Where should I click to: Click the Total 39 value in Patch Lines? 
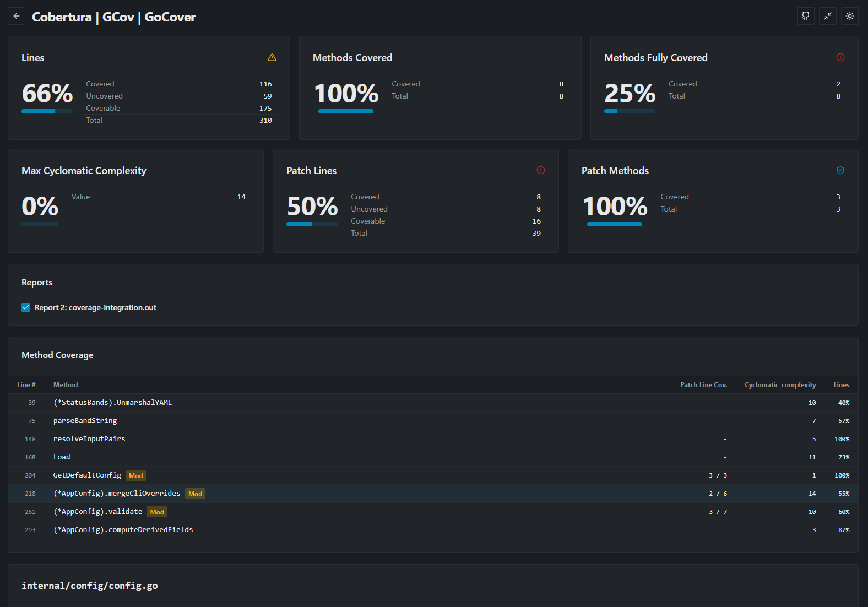[x=536, y=233]
